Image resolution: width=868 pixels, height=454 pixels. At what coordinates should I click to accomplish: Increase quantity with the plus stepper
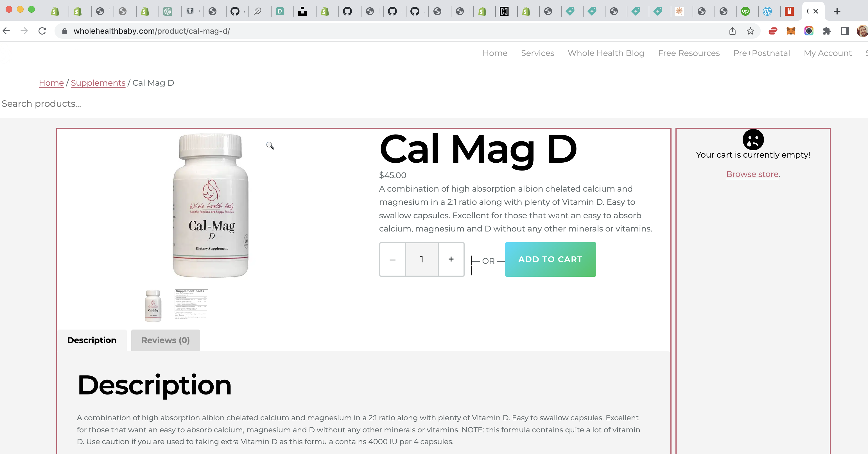point(451,259)
